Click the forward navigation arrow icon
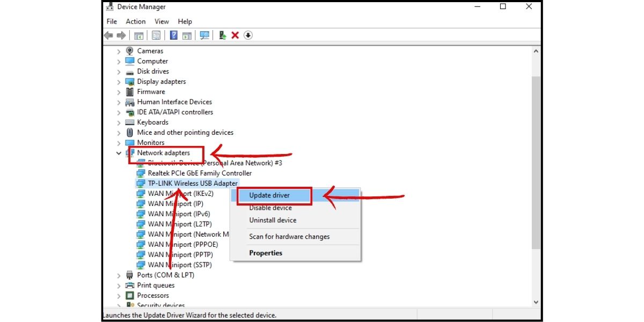Screen dimensions: 644x322 coord(121,35)
